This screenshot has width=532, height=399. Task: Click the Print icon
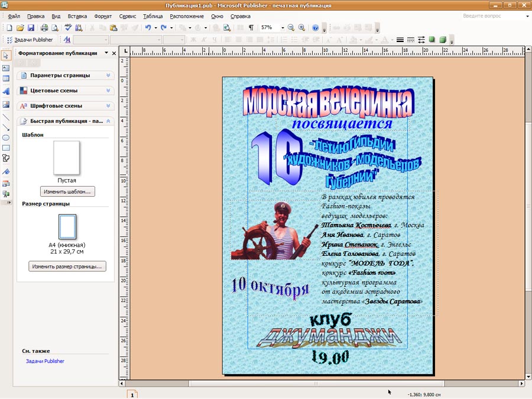[44, 28]
